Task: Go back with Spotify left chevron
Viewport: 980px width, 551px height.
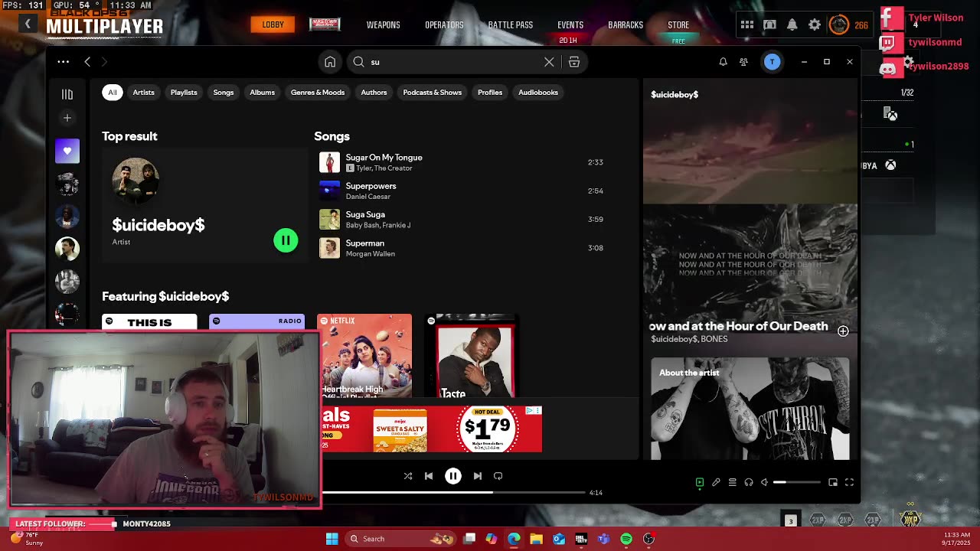Action: [87, 62]
